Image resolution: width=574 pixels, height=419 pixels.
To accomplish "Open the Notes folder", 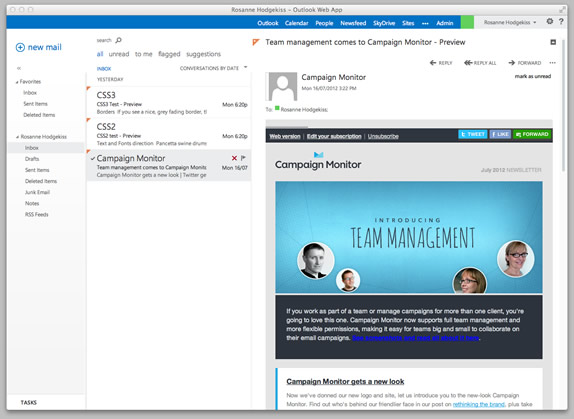I will click(x=32, y=203).
